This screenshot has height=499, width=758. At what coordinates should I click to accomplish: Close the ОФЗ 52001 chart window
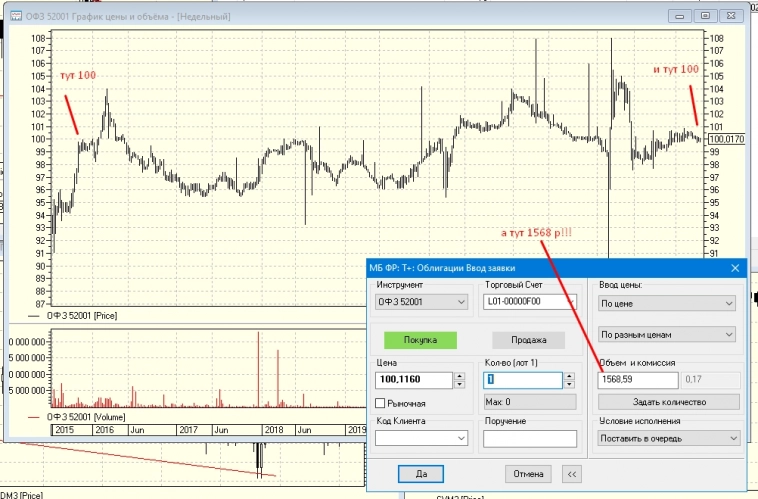pyautogui.click(x=731, y=16)
